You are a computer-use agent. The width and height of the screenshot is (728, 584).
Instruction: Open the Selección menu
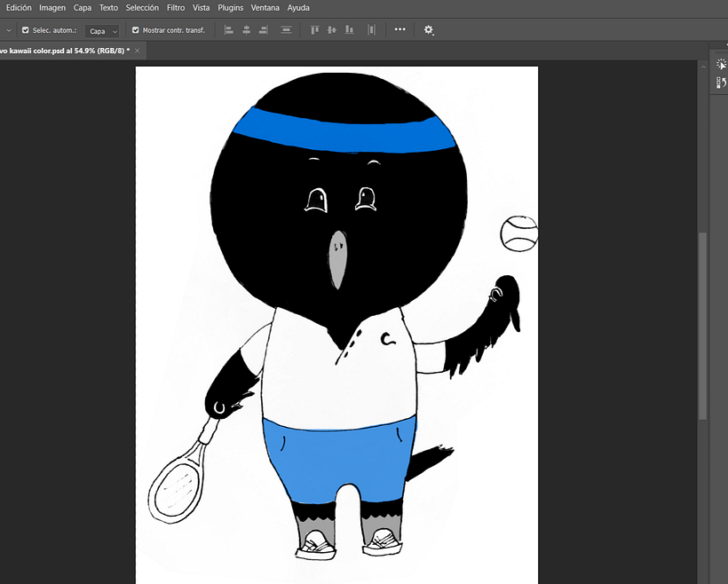coord(142,8)
